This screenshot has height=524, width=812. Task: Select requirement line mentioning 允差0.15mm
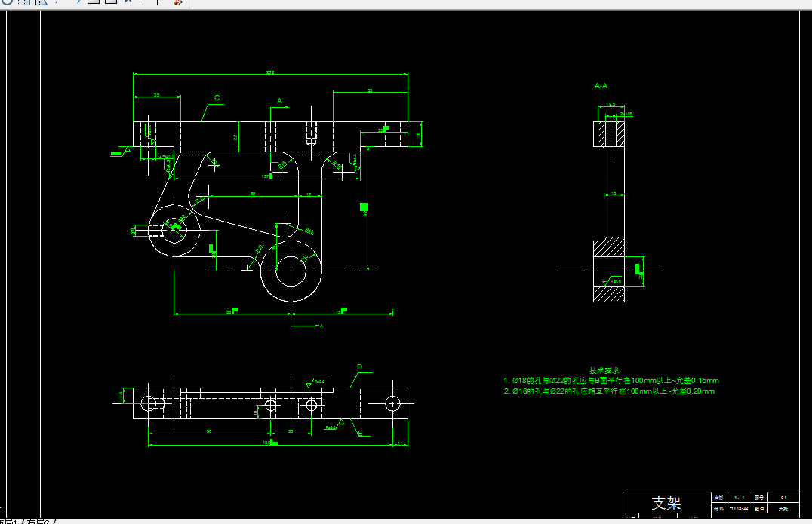pos(611,381)
